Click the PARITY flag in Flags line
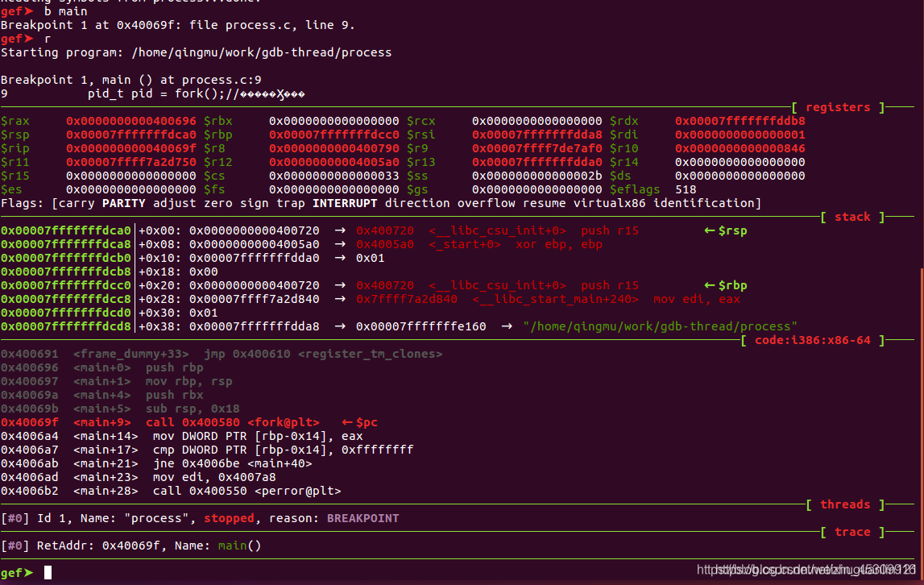The width and height of the screenshot is (924, 585). (x=124, y=203)
